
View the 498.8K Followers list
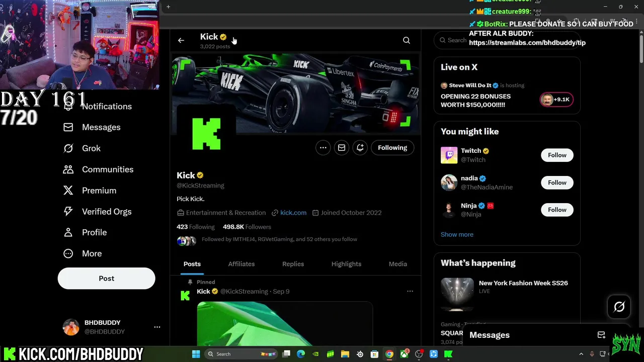pos(247,227)
